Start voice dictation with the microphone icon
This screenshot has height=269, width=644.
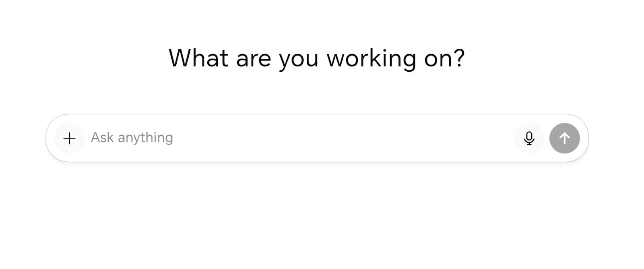coord(529,138)
